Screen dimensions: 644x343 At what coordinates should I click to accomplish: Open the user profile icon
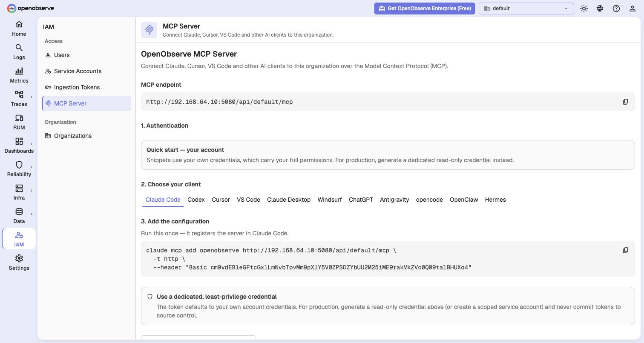pyautogui.click(x=632, y=9)
